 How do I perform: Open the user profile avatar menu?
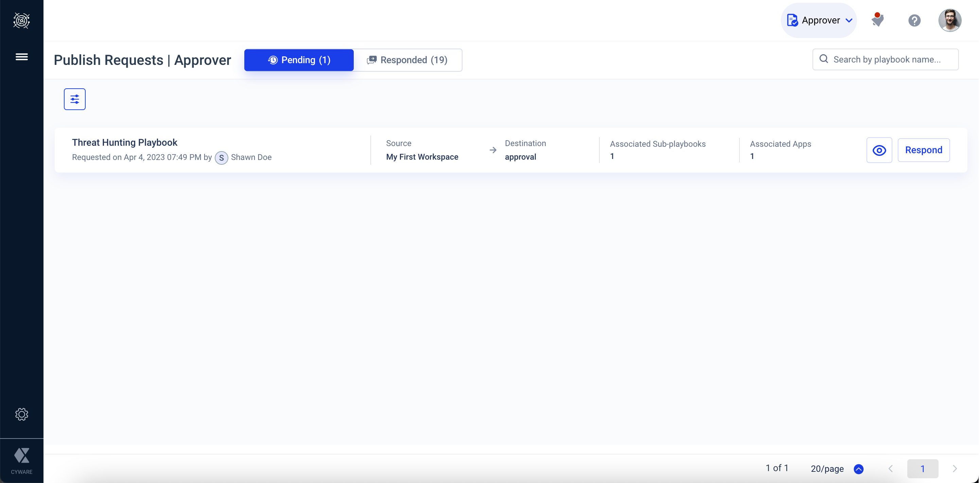tap(949, 20)
